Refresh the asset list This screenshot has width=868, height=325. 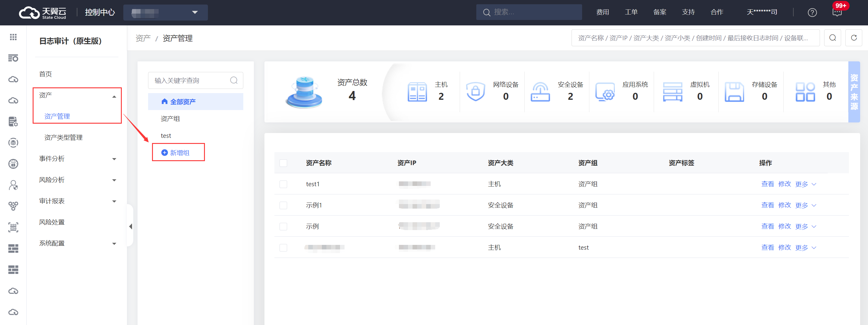[x=853, y=38]
